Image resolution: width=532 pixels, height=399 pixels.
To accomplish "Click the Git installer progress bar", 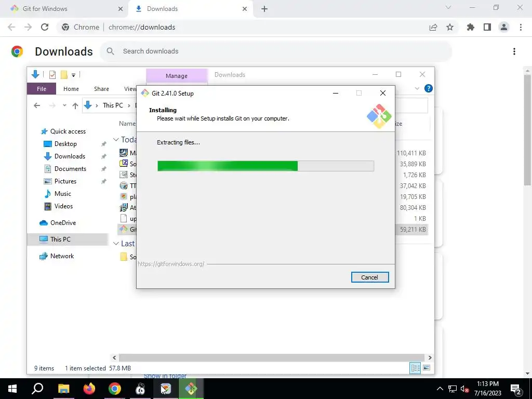I will [x=265, y=166].
